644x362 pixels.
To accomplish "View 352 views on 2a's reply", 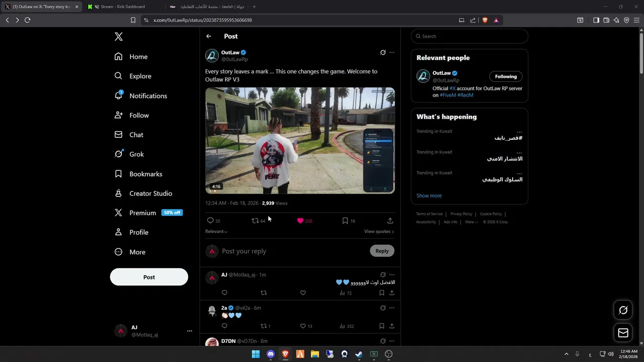I will (347, 326).
